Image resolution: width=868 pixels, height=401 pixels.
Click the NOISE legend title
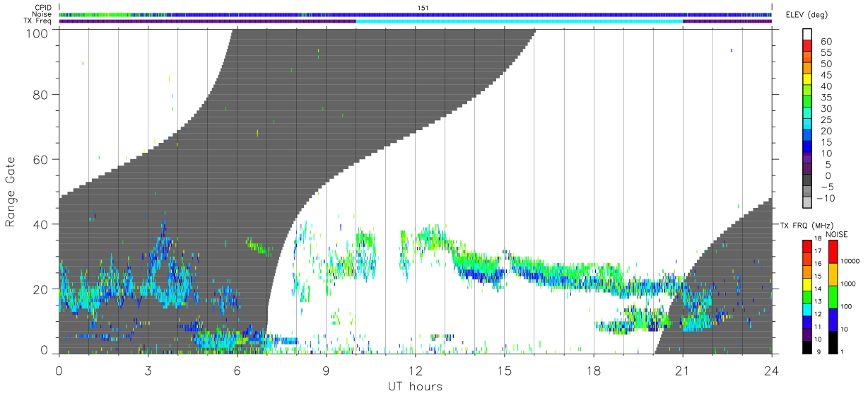click(838, 234)
